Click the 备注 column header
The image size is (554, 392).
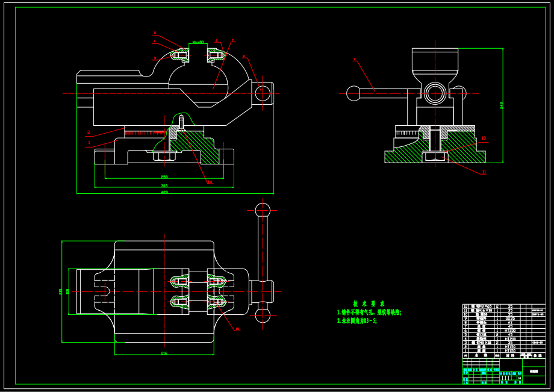pos(537,356)
